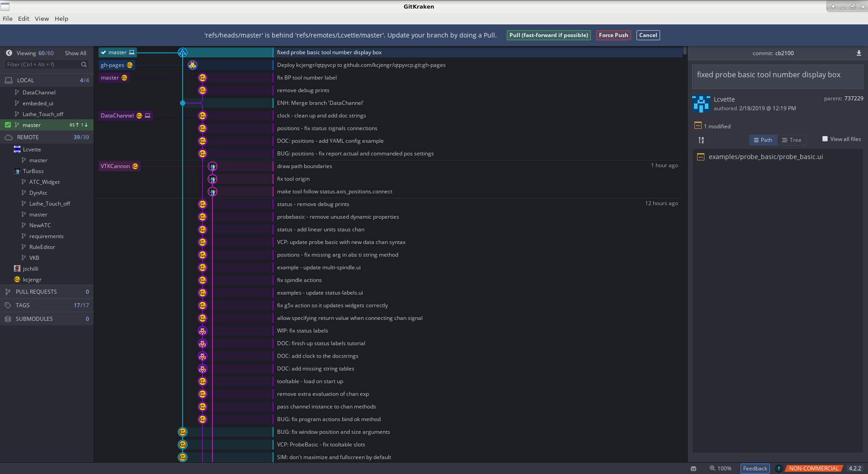Toggle the checked master branch checkbox in LOCAL
Viewport: 868px width, 474px height.
click(x=8, y=125)
